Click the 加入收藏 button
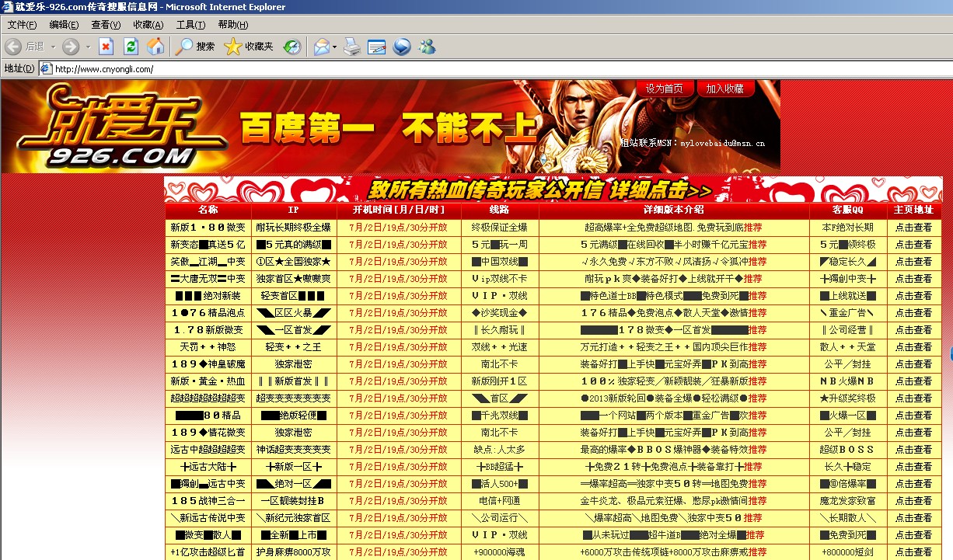The image size is (953, 560). click(x=724, y=89)
